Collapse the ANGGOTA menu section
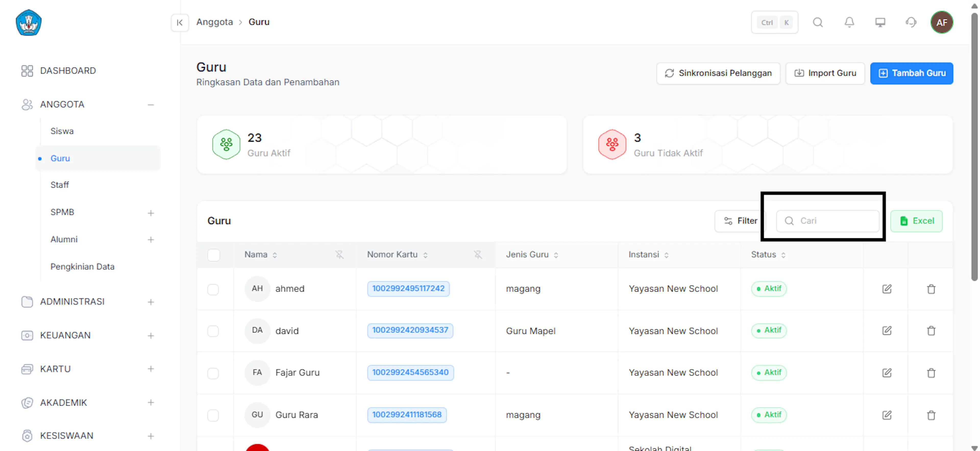Screen dimensions: 980x451 point(151,105)
